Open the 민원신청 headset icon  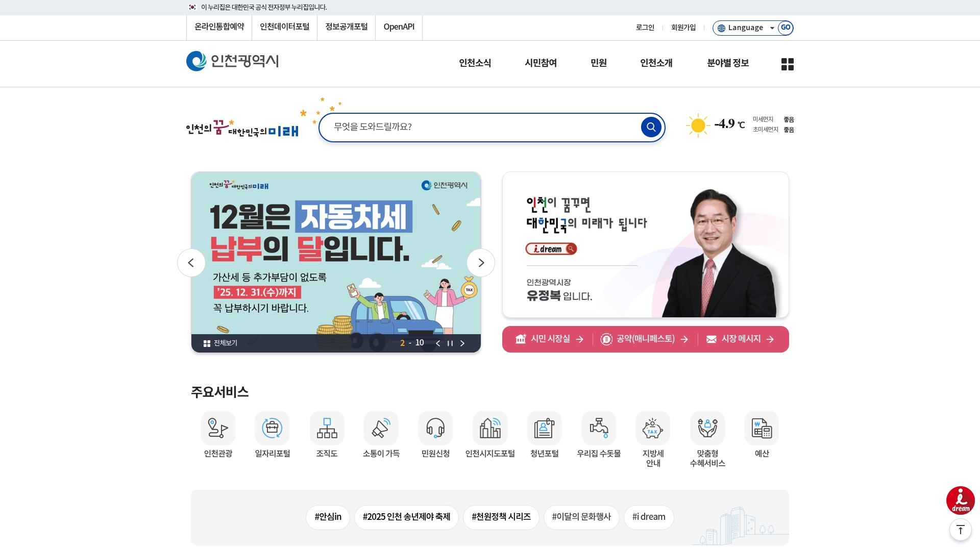tap(435, 429)
